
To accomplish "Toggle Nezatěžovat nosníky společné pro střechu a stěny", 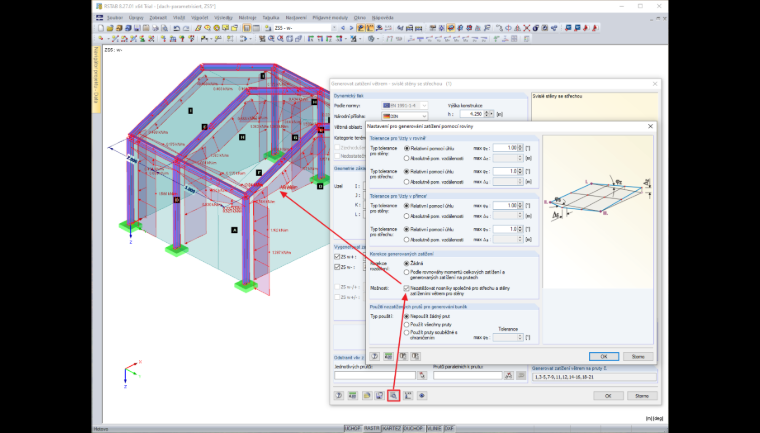I will tap(407, 288).
